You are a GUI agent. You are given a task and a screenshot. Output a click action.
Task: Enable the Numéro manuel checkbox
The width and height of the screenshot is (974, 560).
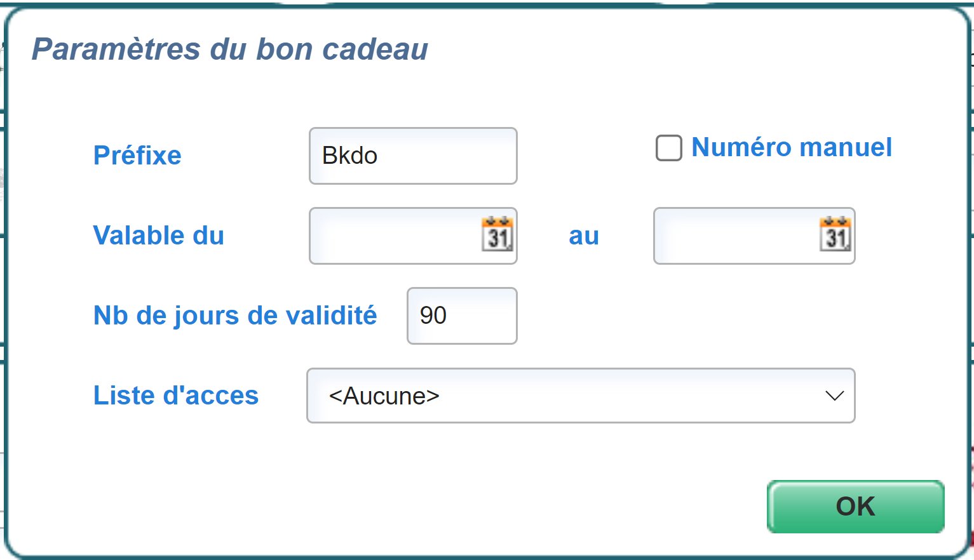click(668, 148)
